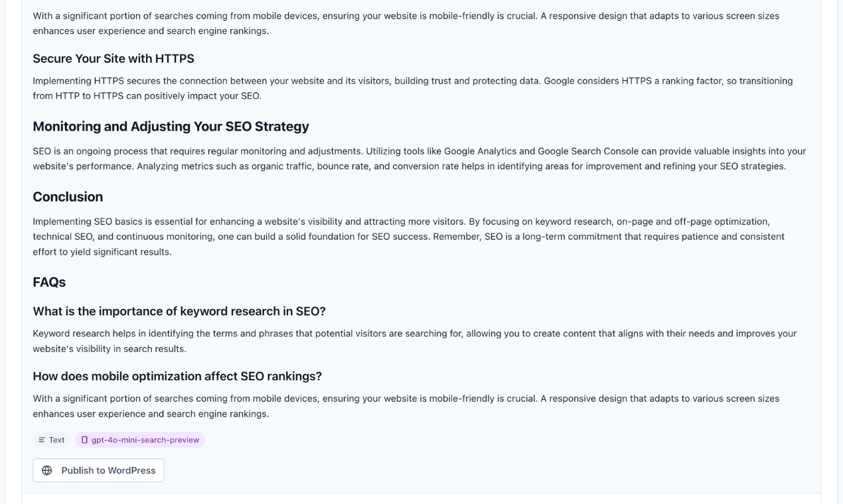Click the Publish to WordPress button
Image resolution: width=843 pixels, height=504 pixels.
[x=98, y=470]
